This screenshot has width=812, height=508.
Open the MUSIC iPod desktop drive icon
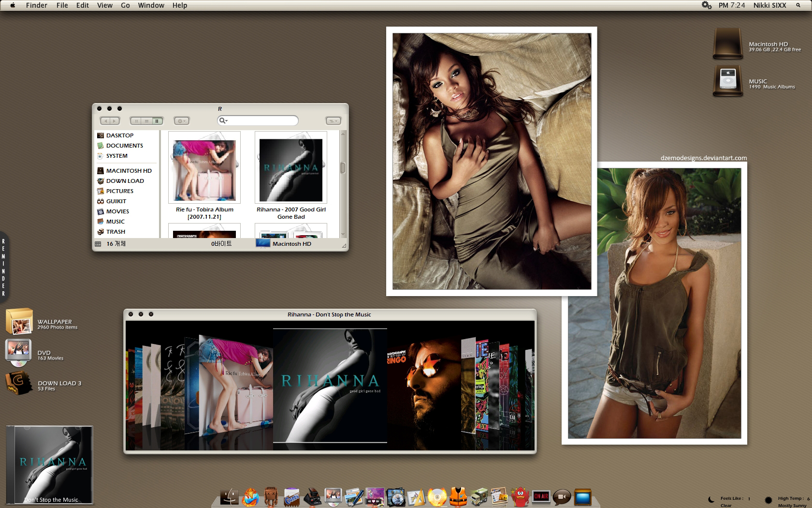click(x=727, y=81)
